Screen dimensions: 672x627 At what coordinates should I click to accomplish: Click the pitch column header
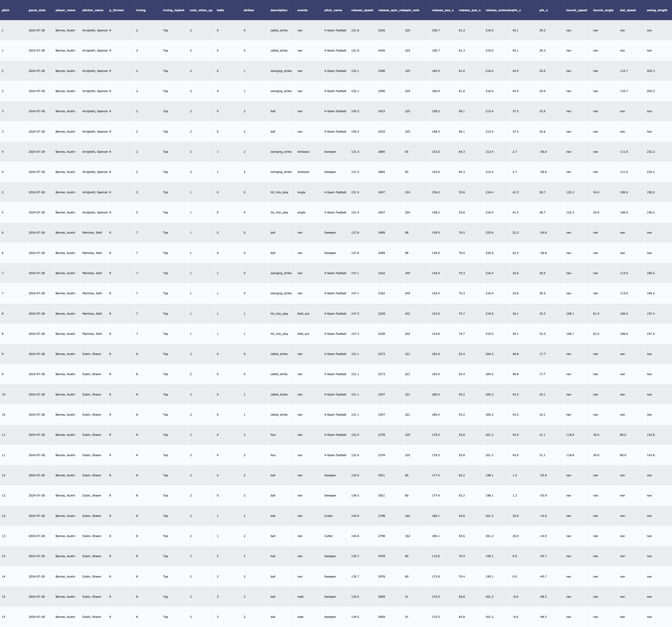tap(6, 10)
